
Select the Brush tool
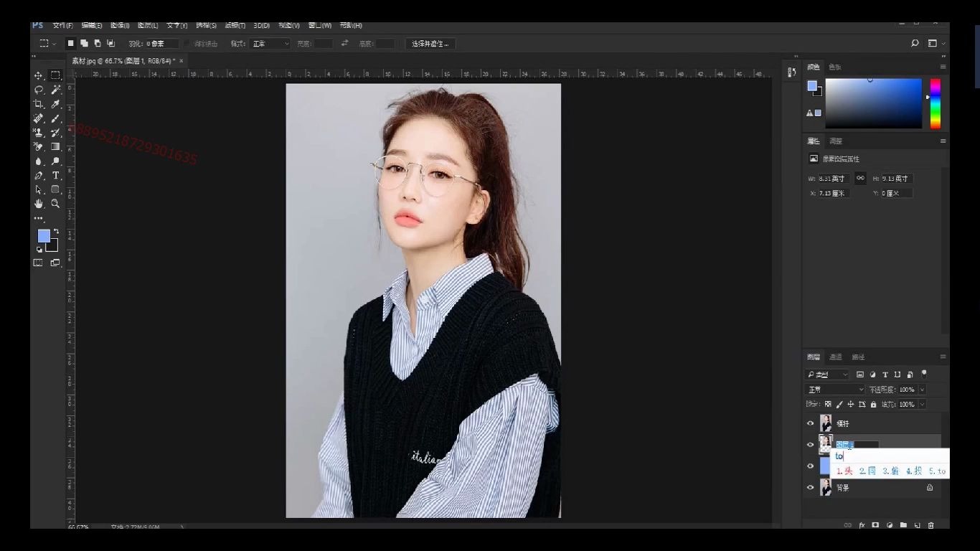tap(55, 118)
